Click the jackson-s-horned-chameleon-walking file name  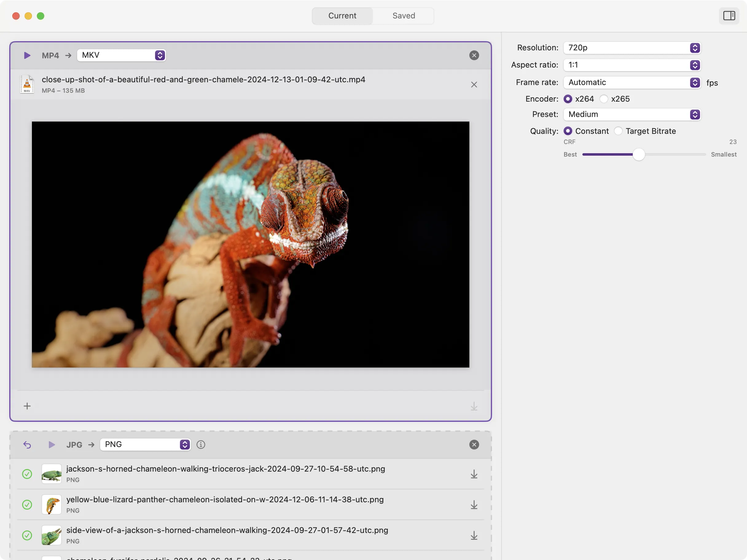click(225, 469)
